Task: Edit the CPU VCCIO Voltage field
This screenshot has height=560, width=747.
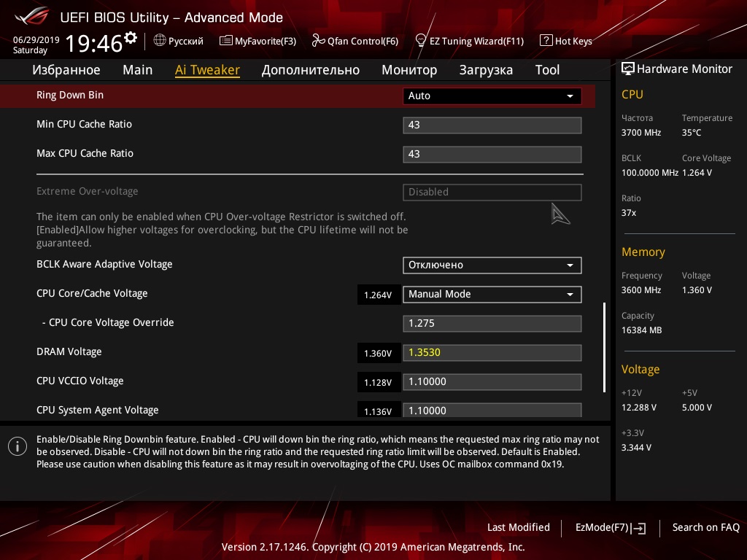Action: 492,382
